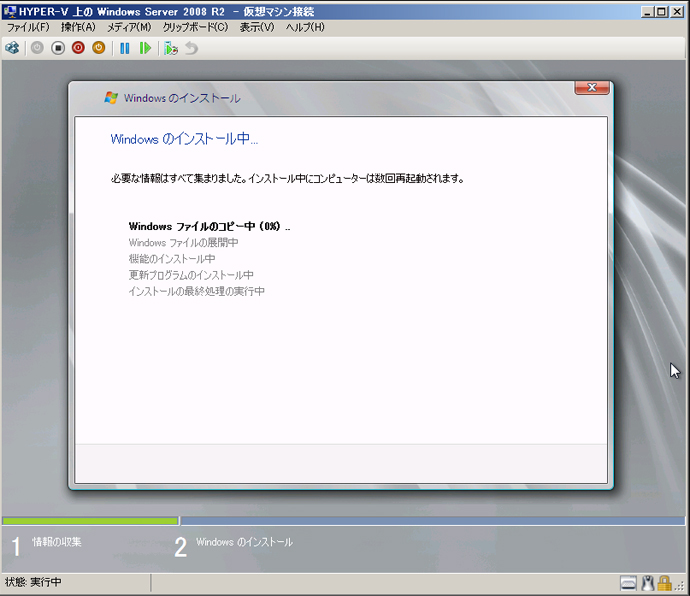Minimize the virtual machine connection window
Viewport: 690px width, 596px height.
647,12
